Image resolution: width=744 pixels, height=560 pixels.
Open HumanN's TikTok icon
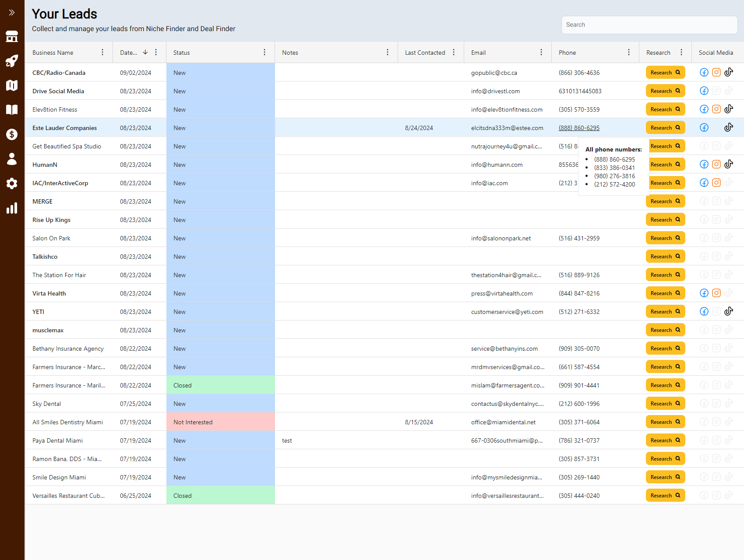729,164
